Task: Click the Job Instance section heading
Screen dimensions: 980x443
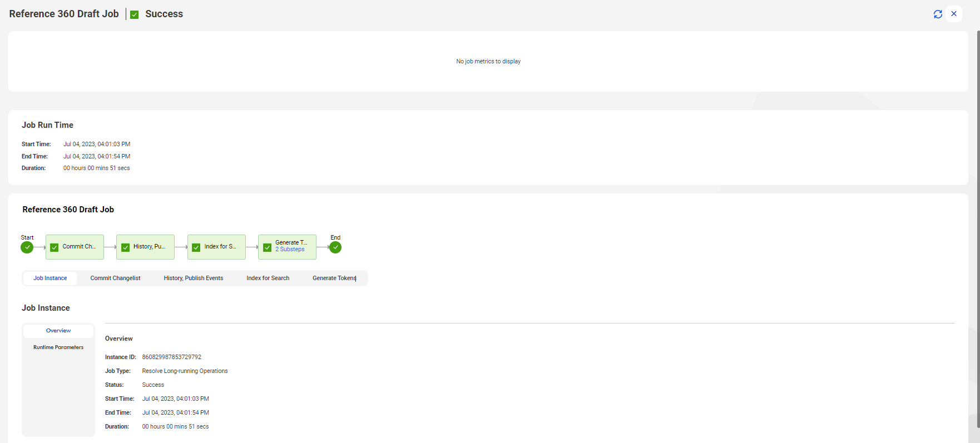Action: [x=46, y=308]
